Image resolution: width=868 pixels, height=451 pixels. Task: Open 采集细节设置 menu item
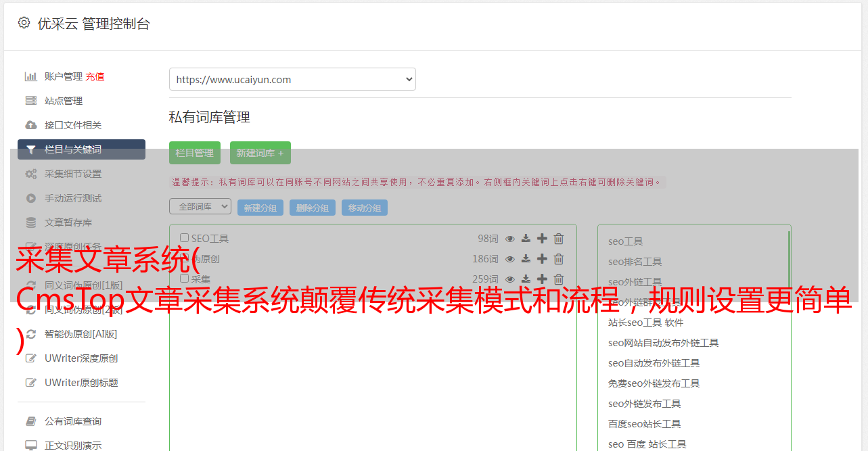[73, 174]
